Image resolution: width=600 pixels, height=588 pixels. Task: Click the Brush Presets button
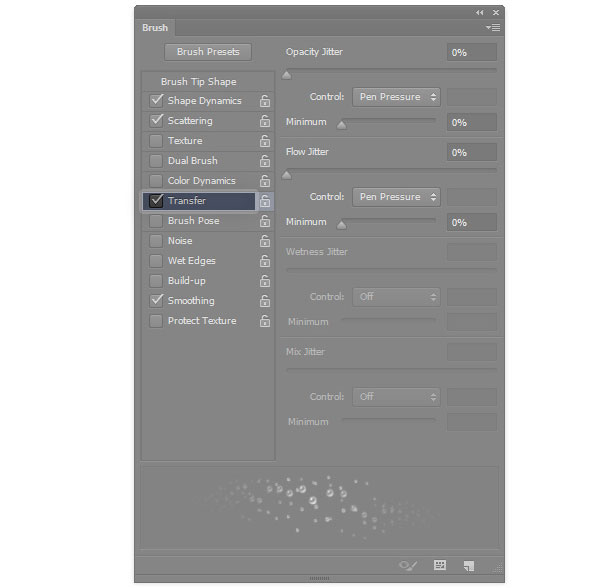[208, 52]
